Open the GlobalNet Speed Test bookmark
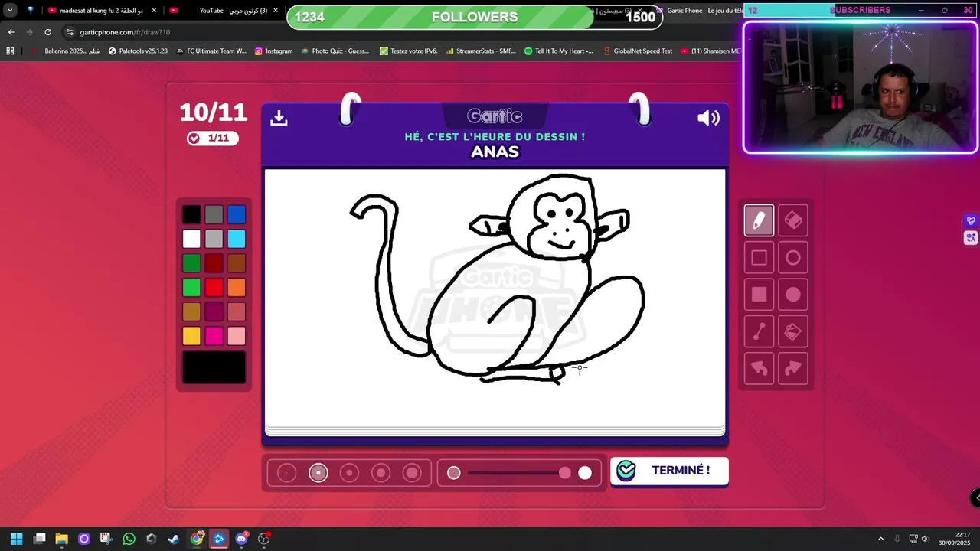Viewport: 980px width, 551px height. coord(638,51)
